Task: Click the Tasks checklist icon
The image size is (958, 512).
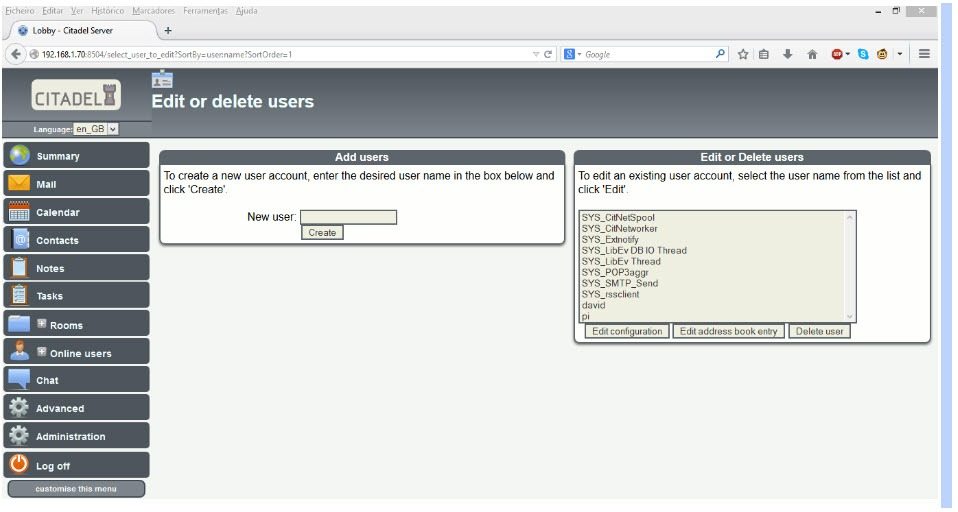Action: coord(19,296)
